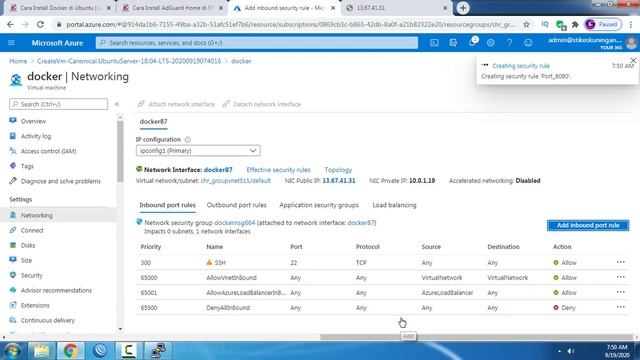Click the Azure global search box
Screen dimensions: 640x360
257,43
